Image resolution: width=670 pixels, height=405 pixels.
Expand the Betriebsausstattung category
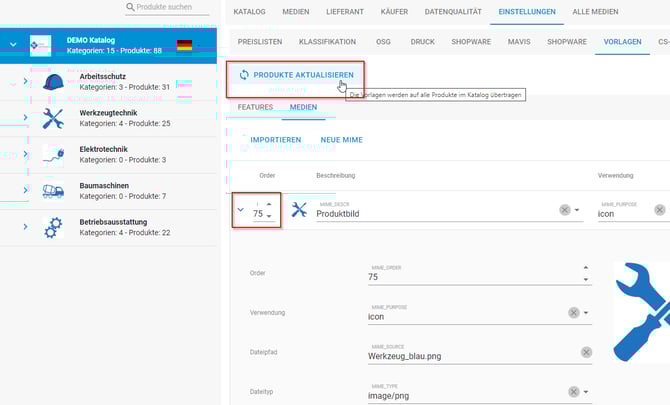click(25, 226)
